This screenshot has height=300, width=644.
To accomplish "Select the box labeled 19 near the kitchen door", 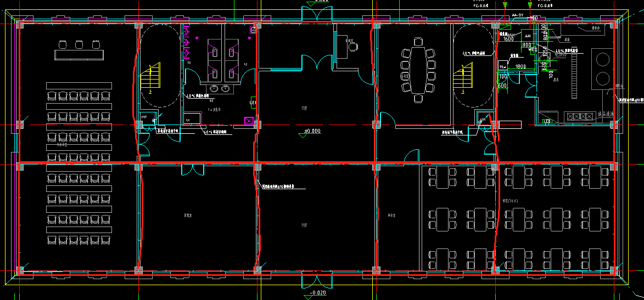I will [502, 66].
